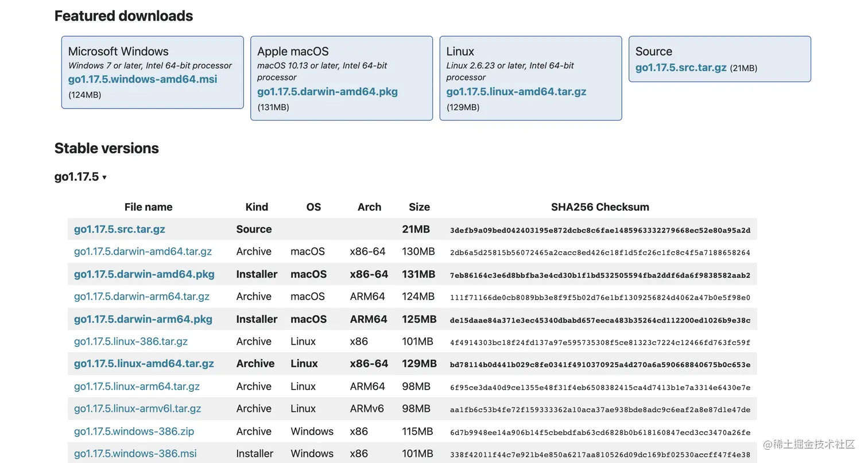Click the ARMv6 arch cell

tap(367, 408)
